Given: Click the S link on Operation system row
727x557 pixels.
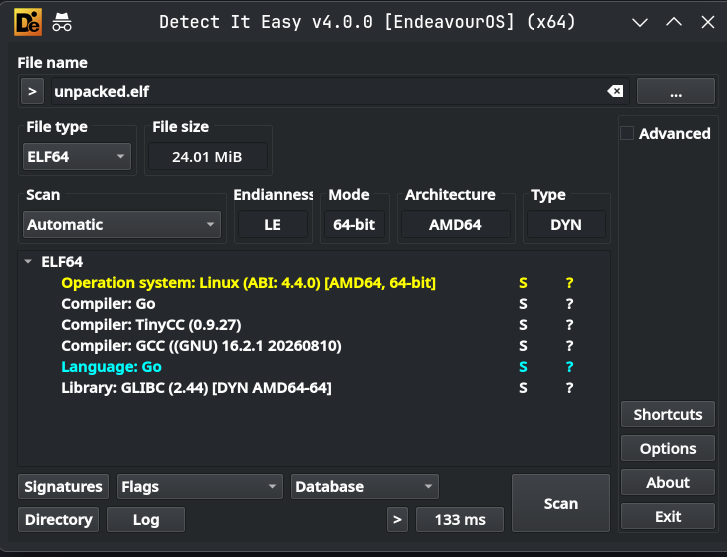Looking at the screenshot, I should 523,282.
